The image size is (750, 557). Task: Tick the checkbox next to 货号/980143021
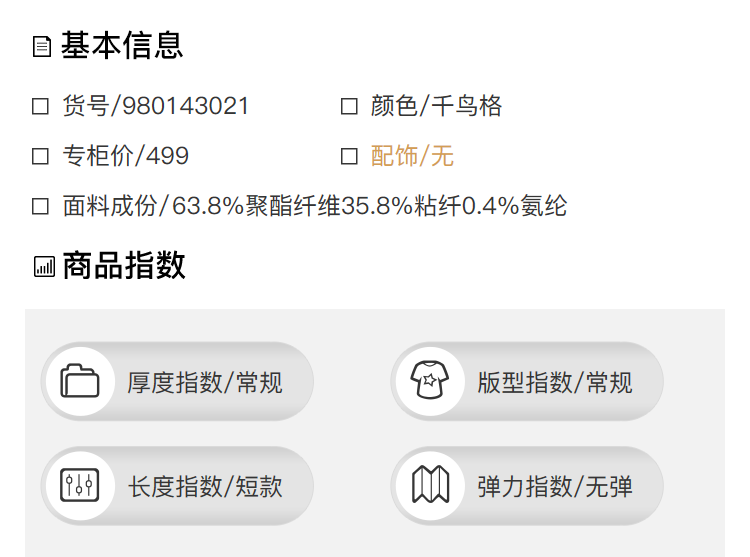pos(41,106)
